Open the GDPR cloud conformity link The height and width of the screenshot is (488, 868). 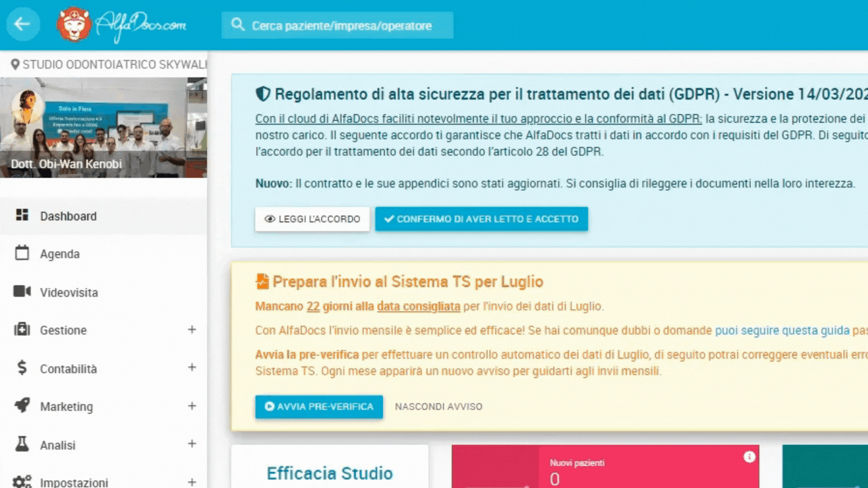[x=478, y=119]
